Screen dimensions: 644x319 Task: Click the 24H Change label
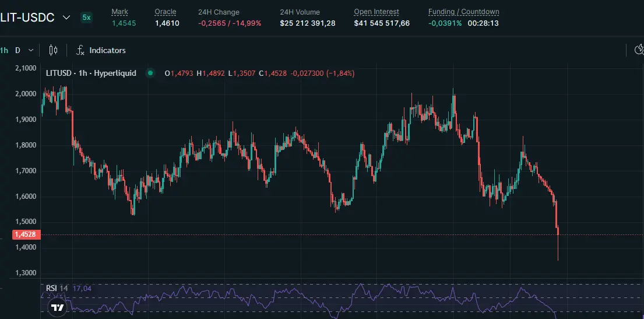point(219,12)
